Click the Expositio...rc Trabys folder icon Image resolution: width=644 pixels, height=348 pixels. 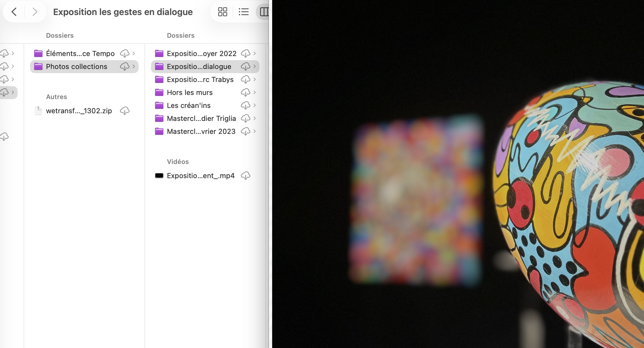[159, 79]
